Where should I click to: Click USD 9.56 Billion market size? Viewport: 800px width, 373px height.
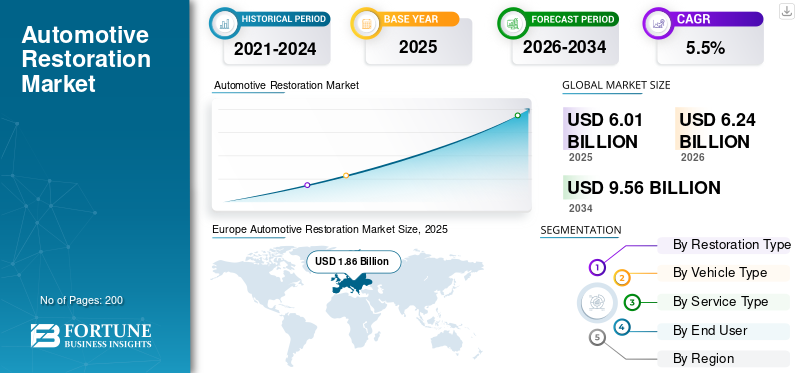click(644, 188)
